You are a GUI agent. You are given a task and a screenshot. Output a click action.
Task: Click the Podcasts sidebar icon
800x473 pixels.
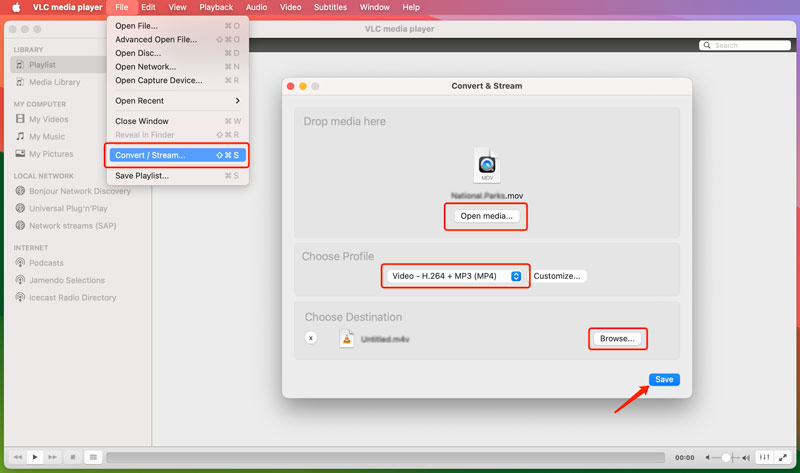20,263
